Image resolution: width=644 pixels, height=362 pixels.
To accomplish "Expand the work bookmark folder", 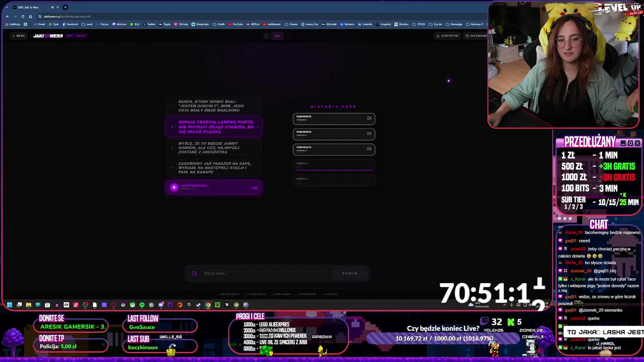I will coord(87,24).
